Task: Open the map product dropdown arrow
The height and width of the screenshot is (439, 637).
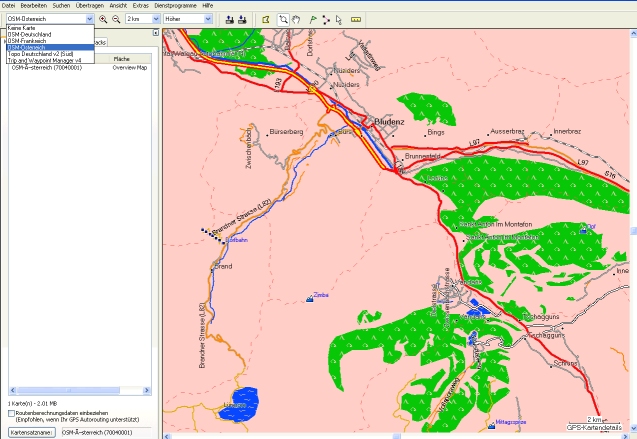Action: point(89,19)
